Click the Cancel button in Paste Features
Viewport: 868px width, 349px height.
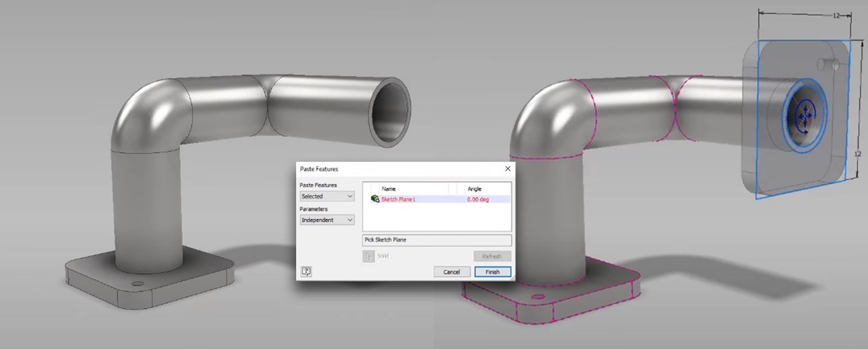(452, 272)
